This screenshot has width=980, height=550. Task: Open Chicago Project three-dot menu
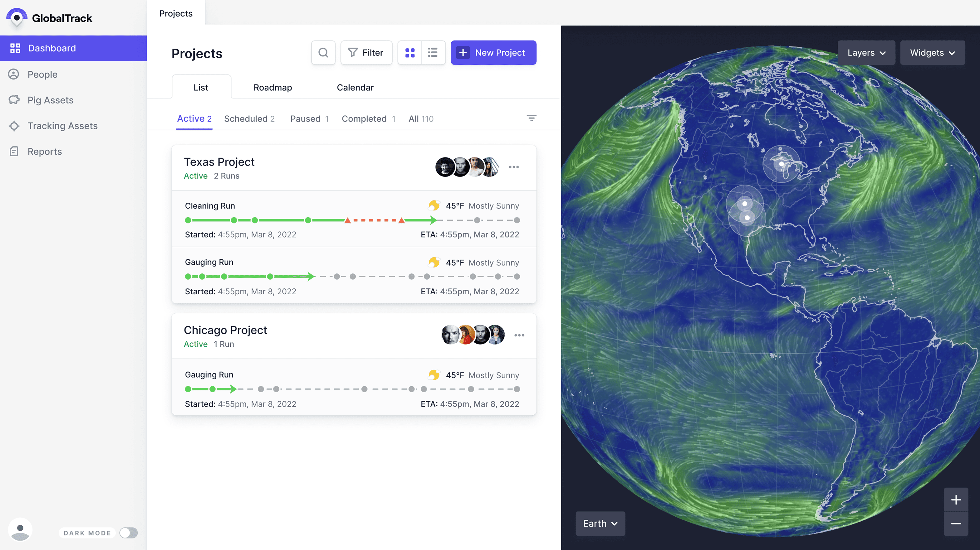pos(519,335)
